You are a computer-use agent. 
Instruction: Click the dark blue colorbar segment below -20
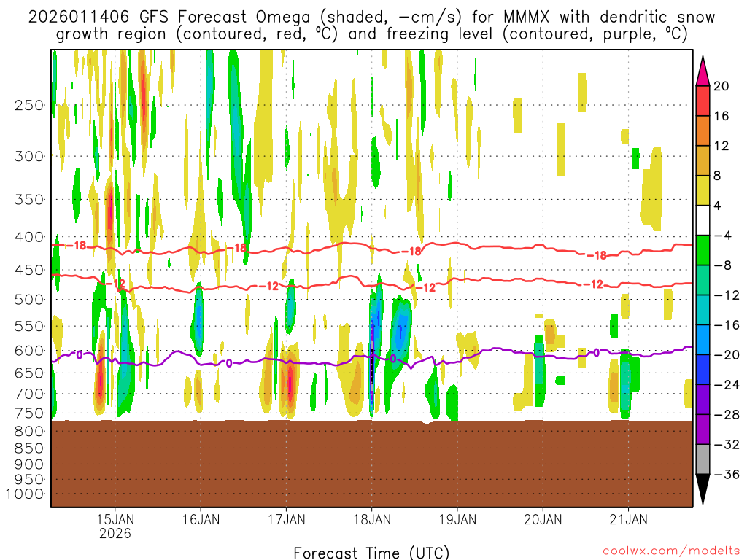point(703,370)
